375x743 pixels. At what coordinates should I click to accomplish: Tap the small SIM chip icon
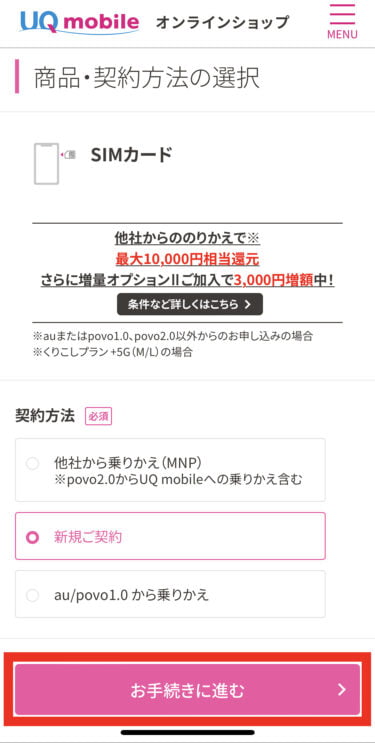(x=69, y=155)
